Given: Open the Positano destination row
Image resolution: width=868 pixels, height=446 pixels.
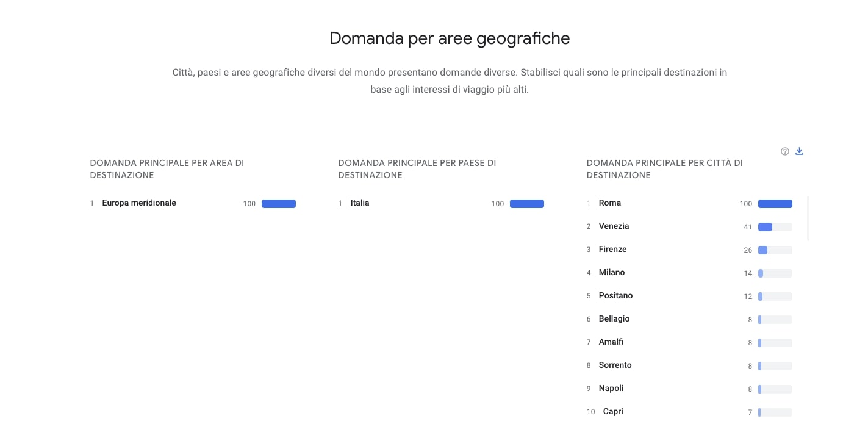Looking at the screenshot, I should pos(615,296).
